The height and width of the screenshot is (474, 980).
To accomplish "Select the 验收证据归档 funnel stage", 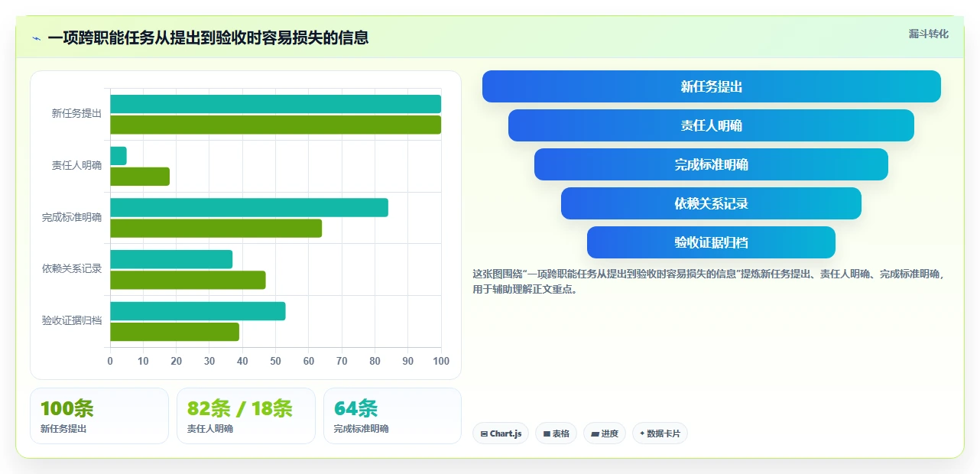I will (x=712, y=242).
